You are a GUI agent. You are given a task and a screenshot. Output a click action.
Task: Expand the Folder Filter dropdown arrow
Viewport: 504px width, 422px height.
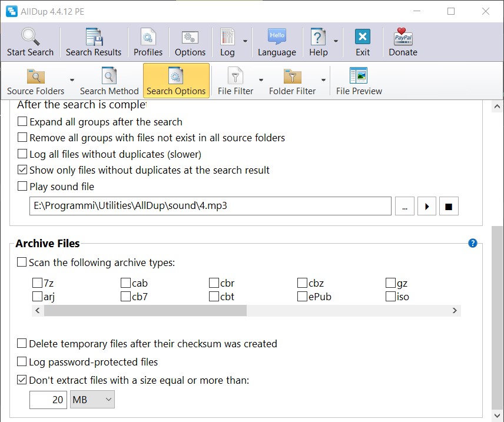point(323,80)
